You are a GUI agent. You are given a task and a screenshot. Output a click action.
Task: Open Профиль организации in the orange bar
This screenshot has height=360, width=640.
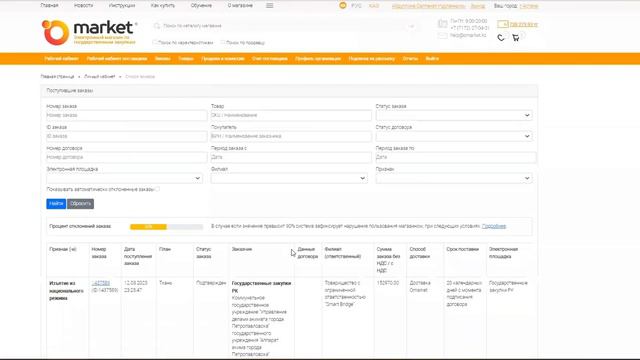click(318, 59)
